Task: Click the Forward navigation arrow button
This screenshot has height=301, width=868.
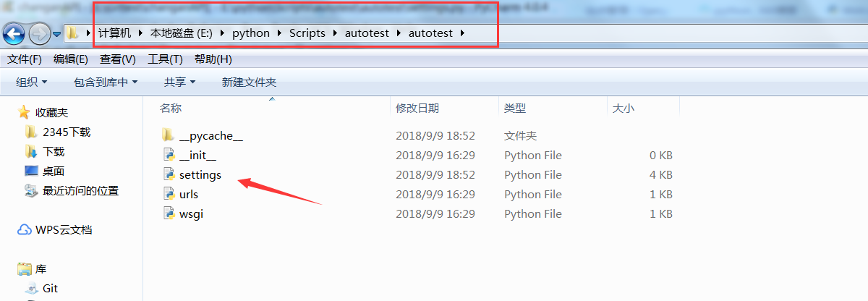Action: coord(39,33)
